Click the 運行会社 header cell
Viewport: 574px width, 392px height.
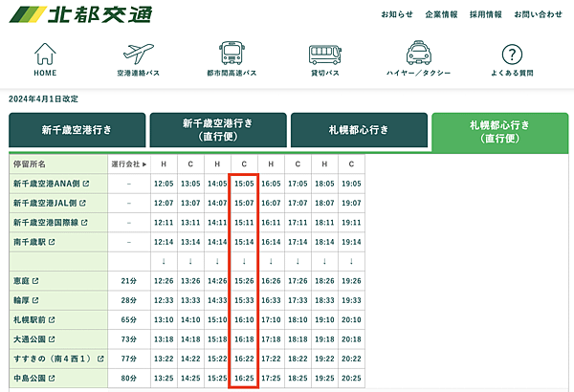[x=129, y=164]
